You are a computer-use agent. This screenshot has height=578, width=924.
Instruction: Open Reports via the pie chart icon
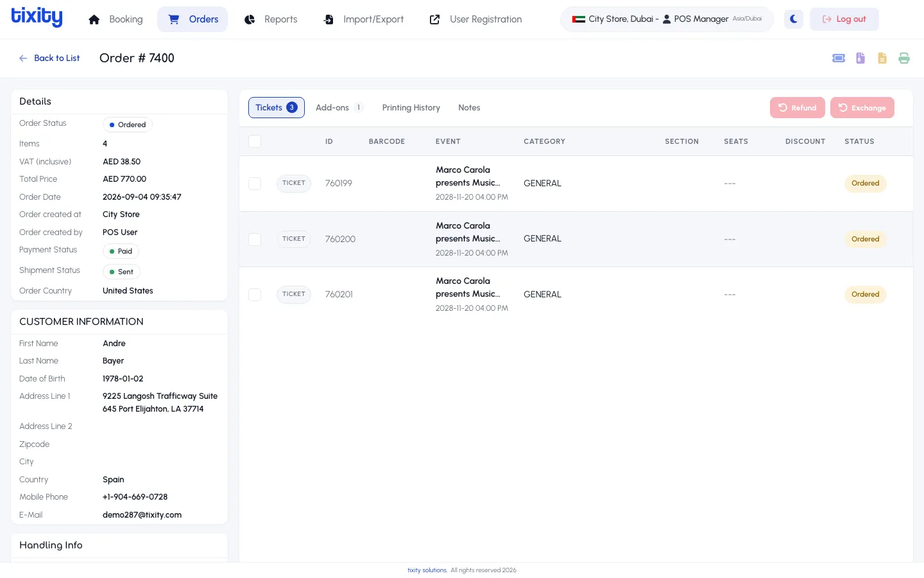(x=250, y=19)
